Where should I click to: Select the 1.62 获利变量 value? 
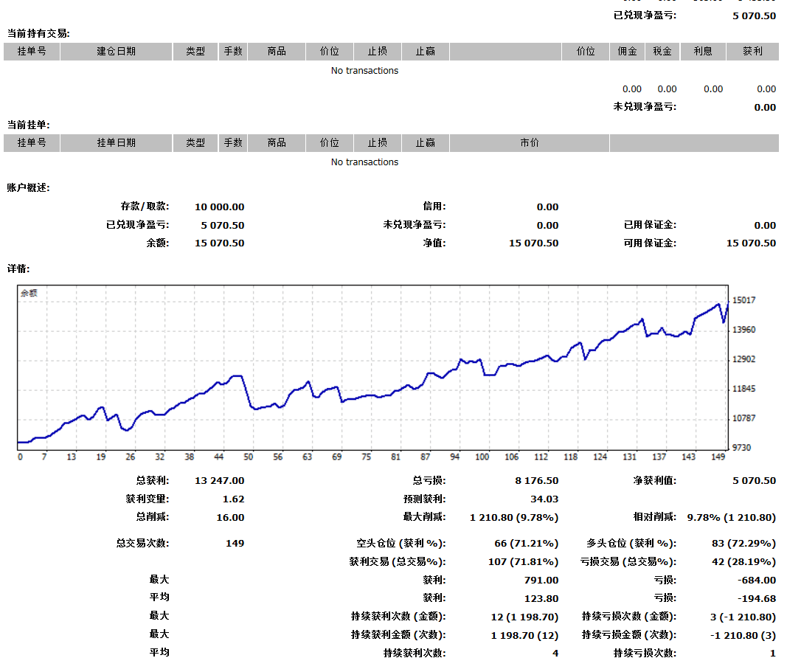[233, 499]
